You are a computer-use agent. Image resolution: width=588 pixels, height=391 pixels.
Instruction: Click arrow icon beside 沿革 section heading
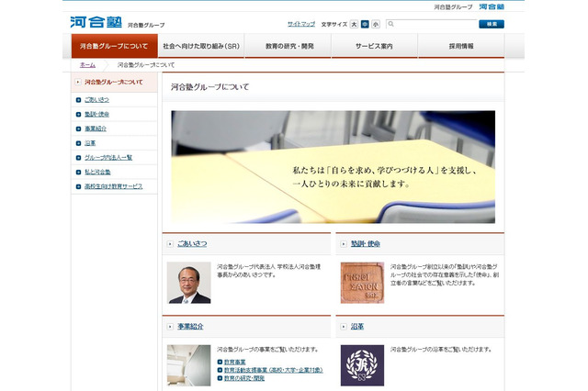pos(344,327)
